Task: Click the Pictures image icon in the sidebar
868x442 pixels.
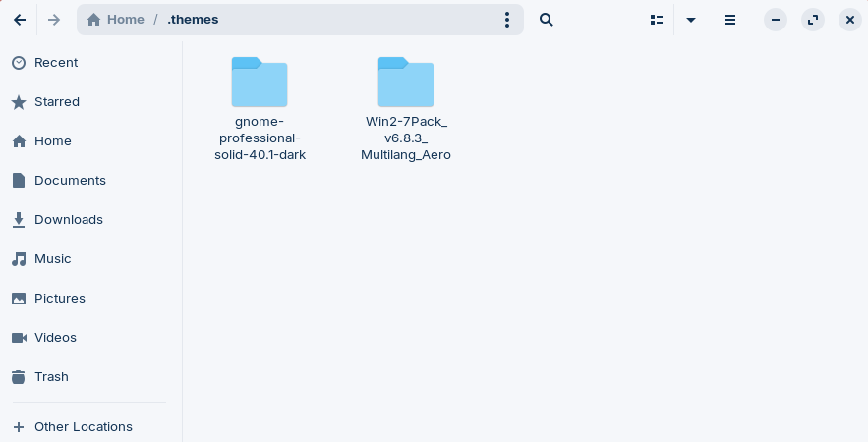Action: point(19,299)
